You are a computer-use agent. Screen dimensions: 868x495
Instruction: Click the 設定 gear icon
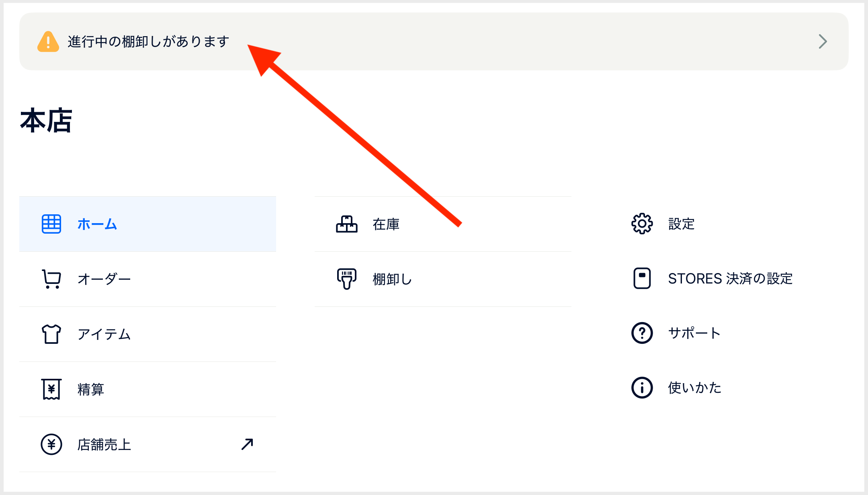coord(642,224)
